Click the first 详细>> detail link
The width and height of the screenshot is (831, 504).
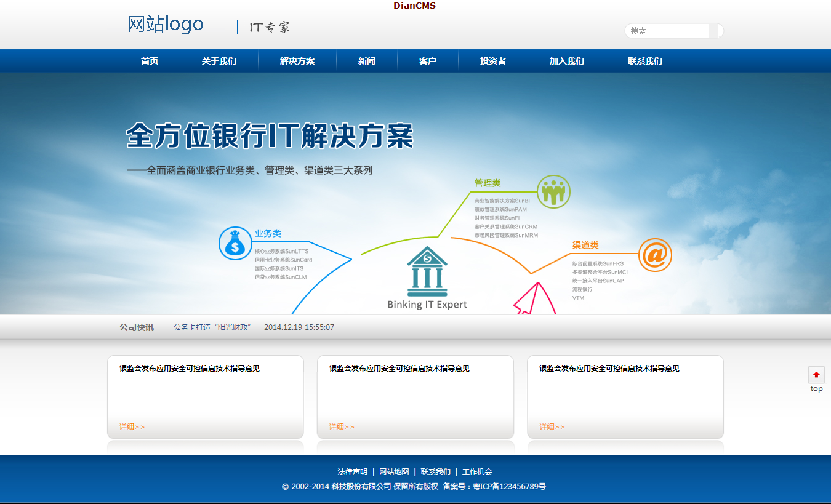129,426
